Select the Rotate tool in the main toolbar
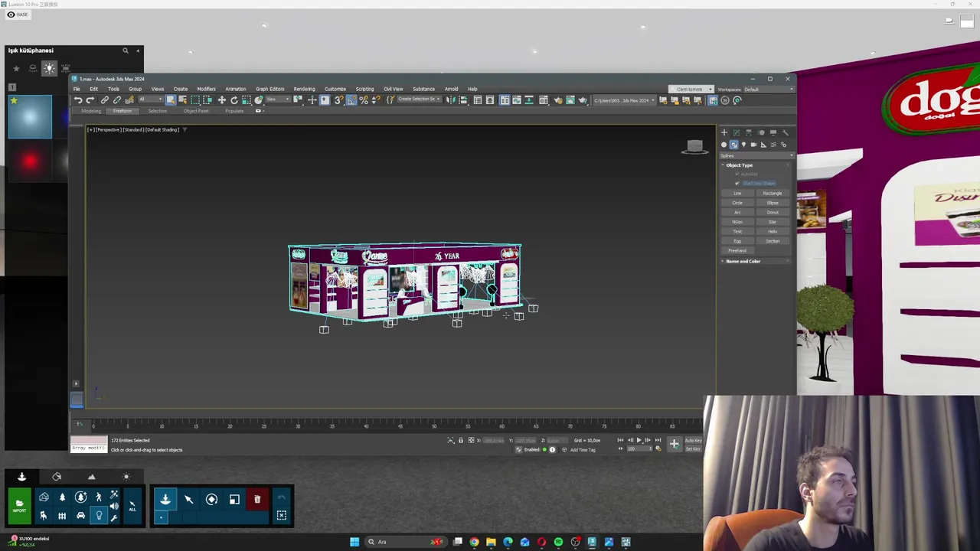The height and width of the screenshot is (551, 980). pyautogui.click(x=234, y=100)
